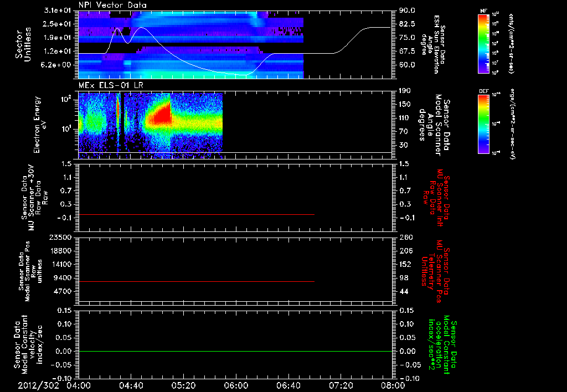Screen dimensions: 567x392
Task: Click the "06:40" time axis label
Action: point(288,385)
